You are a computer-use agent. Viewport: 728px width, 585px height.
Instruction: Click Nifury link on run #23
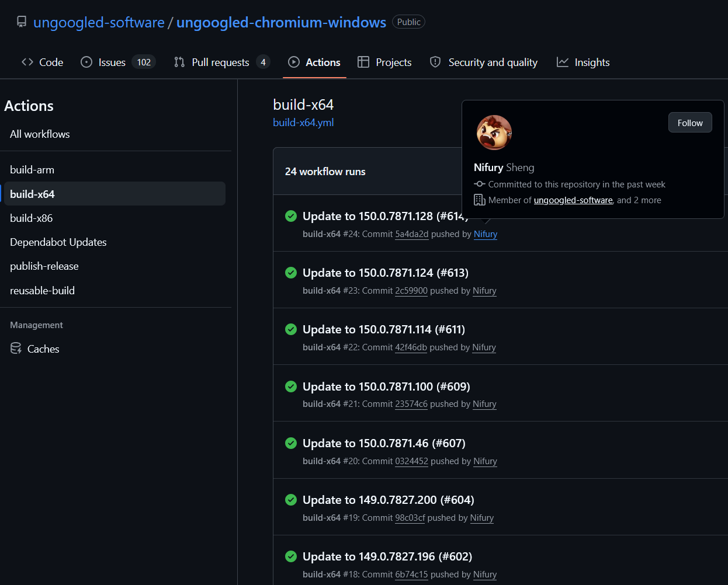[484, 291]
